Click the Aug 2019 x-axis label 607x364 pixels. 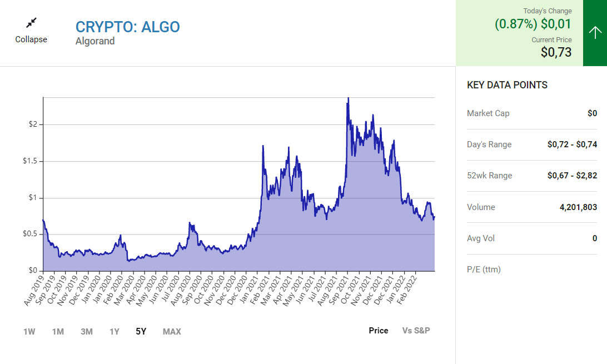tap(33, 290)
